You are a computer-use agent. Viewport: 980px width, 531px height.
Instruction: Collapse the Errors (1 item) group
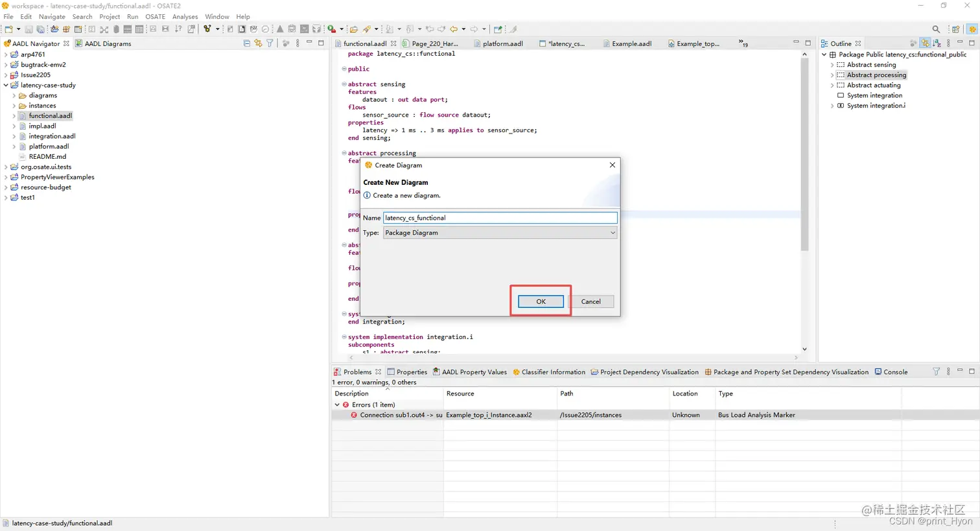coord(337,405)
